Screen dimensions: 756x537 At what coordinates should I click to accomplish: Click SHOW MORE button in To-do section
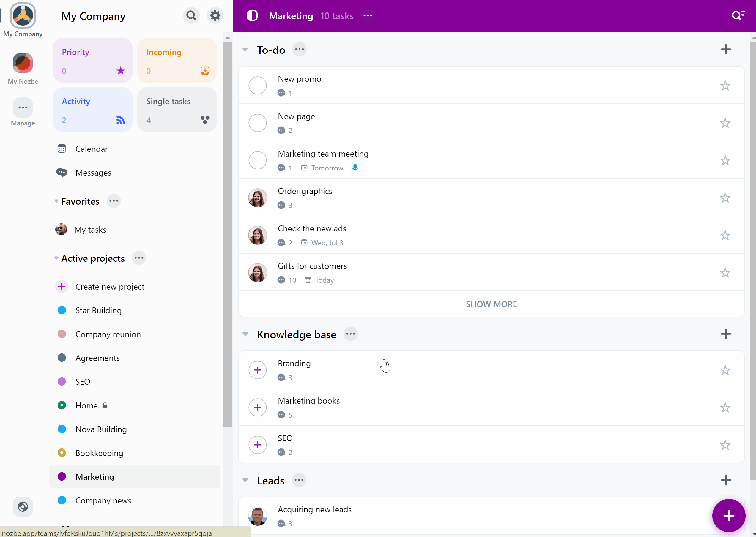pos(491,304)
